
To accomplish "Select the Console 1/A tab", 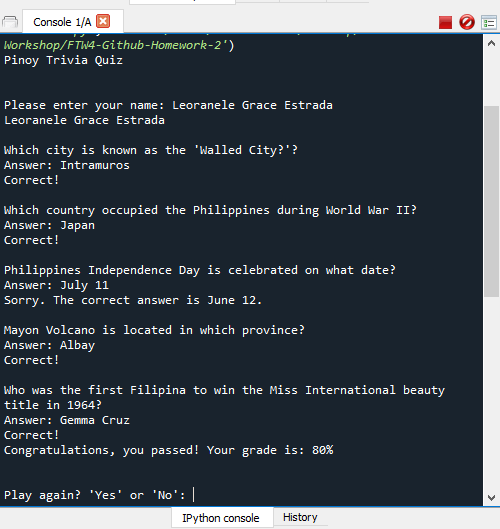I will [x=73, y=22].
